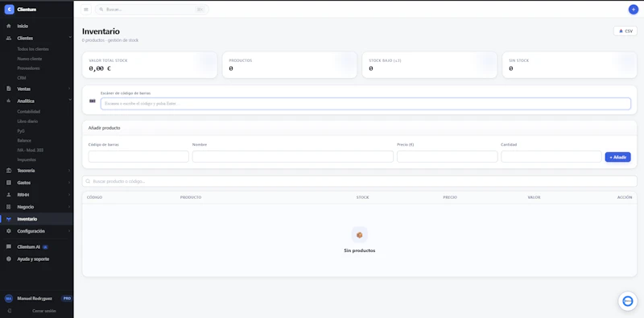Click the STOCK BAJO summary card
This screenshot has width=644, height=318.
click(x=429, y=65)
